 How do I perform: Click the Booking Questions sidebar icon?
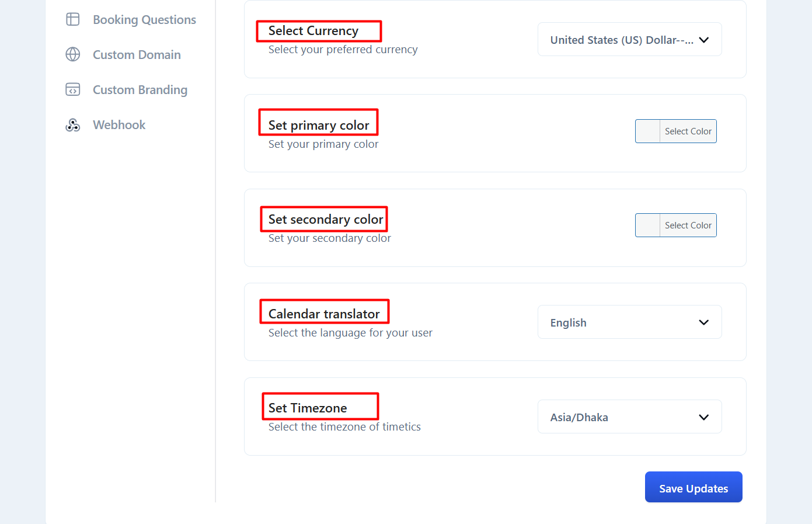coord(73,19)
